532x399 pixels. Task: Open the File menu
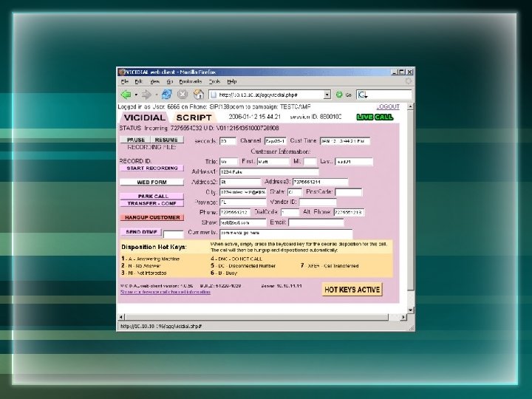tap(125, 81)
